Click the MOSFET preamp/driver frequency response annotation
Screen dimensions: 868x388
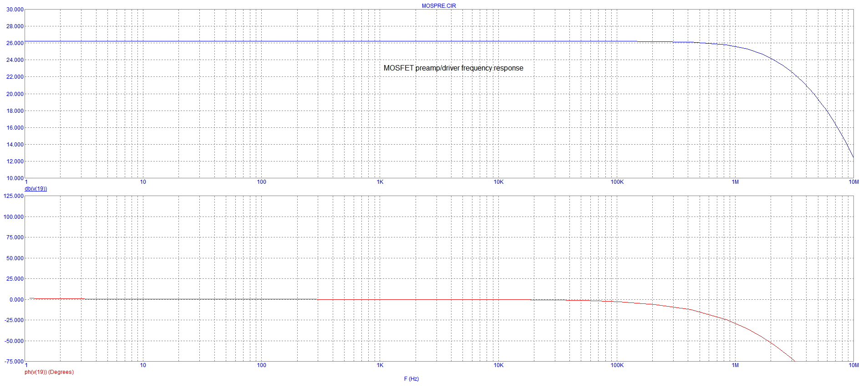tap(453, 68)
